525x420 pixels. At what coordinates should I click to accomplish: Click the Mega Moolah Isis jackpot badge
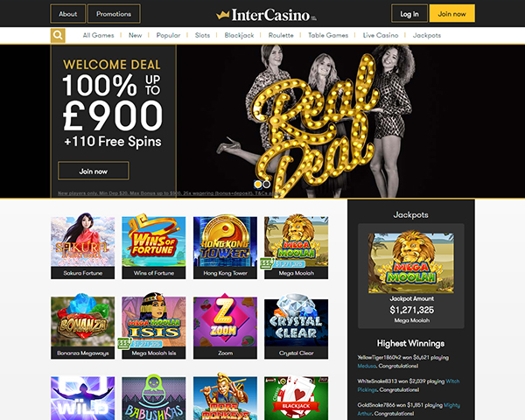140,344
